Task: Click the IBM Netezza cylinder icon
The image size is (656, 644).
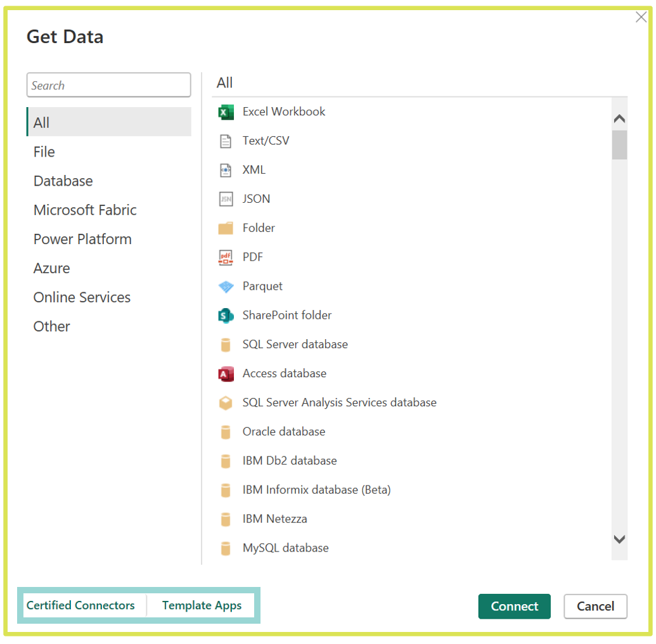Action: (226, 519)
